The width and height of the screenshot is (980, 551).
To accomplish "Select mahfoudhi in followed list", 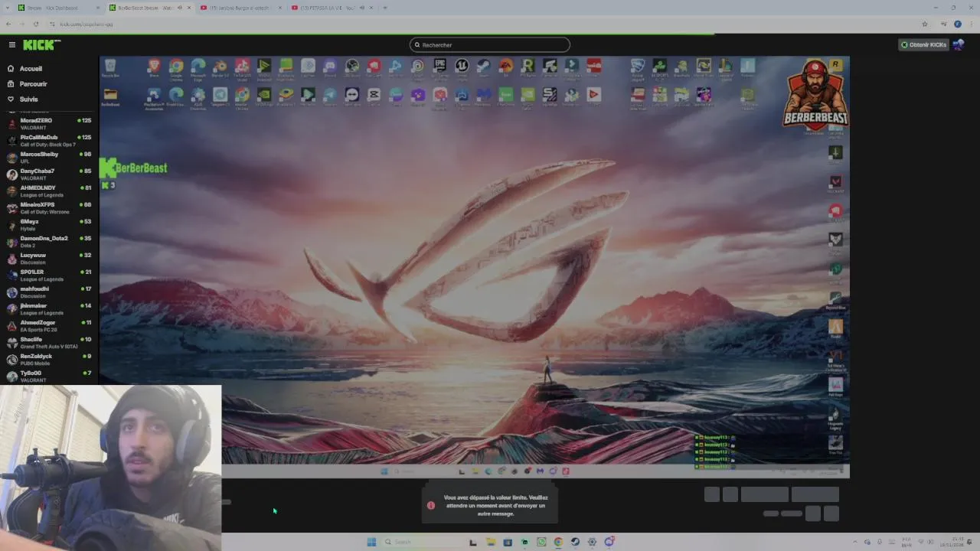I will pyautogui.click(x=49, y=292).
